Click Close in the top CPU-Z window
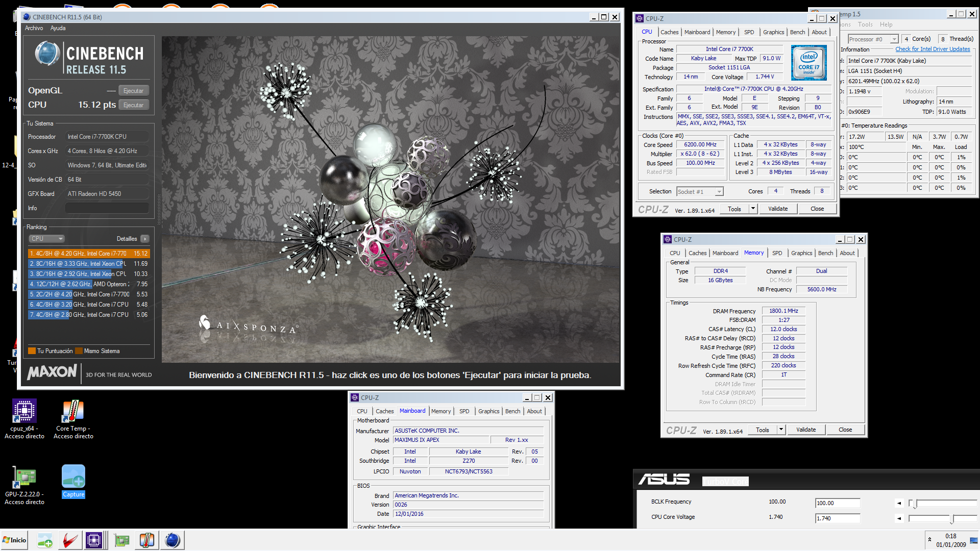Image resolution: width=980 pixels, height=551 pixels. pyautogui.click(x=817, y=209)
